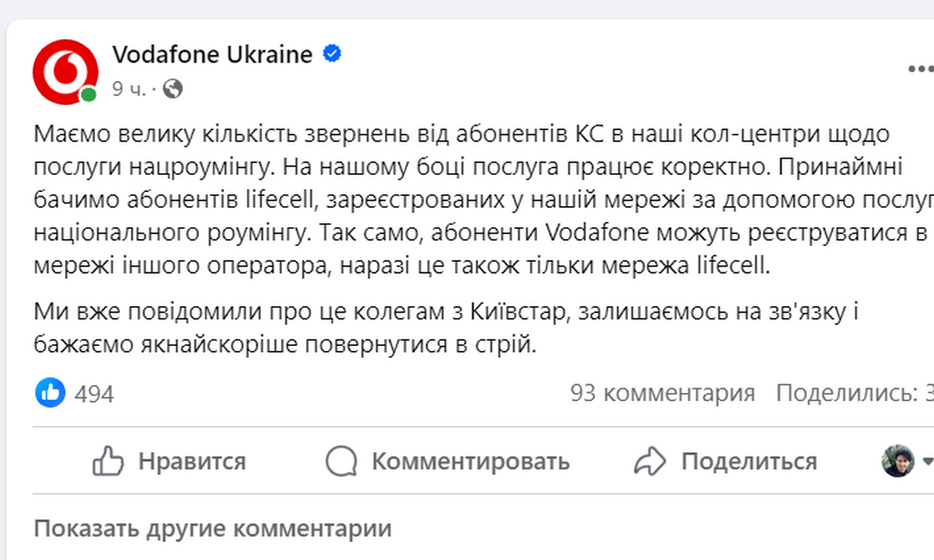Open the post's three-dots options menu
The height and width of the screenshot is (560, 934).
click(x=922, y=68)
